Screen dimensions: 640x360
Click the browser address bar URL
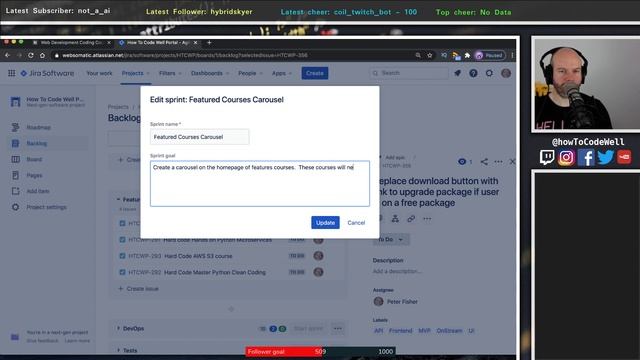pos(185,55)
